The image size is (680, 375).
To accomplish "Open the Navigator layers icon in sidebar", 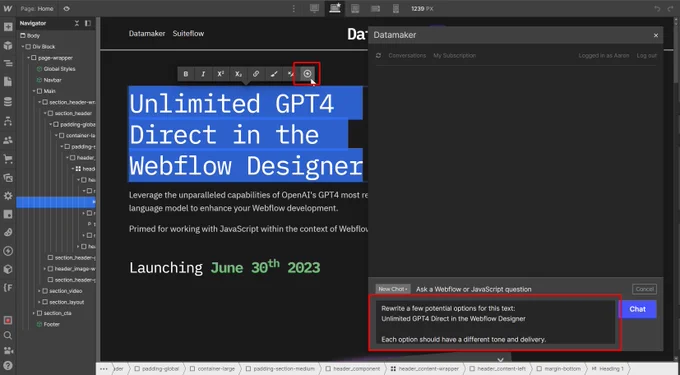I will [8, 63].
